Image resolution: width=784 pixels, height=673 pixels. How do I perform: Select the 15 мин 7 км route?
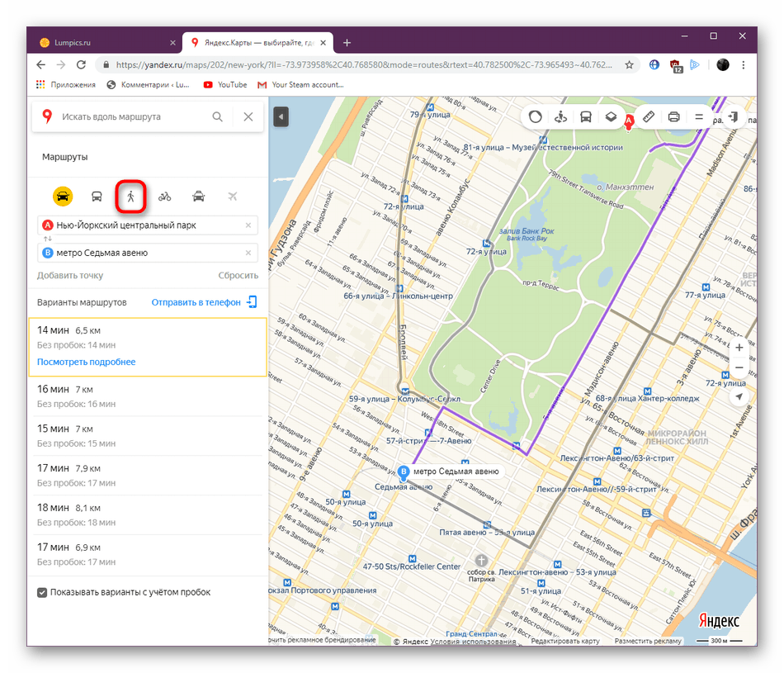[x=148, y=435]
